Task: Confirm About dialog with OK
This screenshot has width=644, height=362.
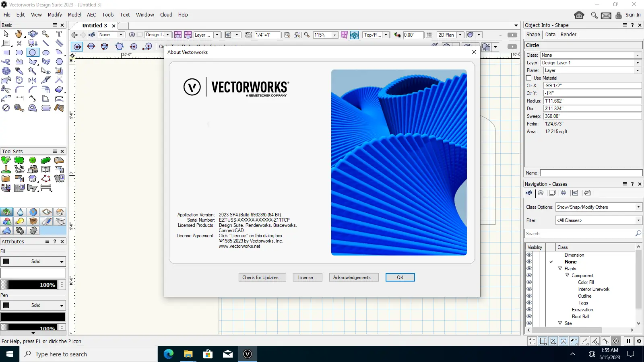Action: point(400,278)
